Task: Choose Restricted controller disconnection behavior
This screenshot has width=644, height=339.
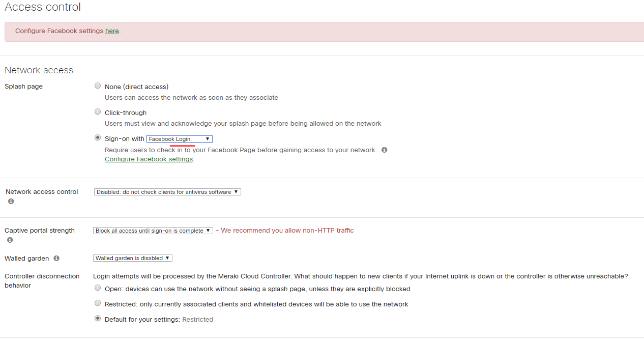Action: pyautogui.click(x=98, y=303)
